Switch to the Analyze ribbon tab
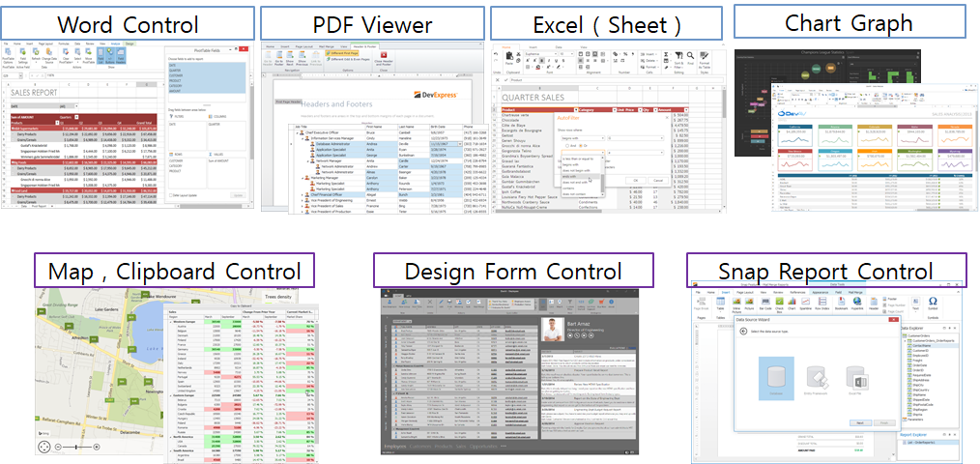This screenshot has width=980, height=464. click(x=115, y=44)
